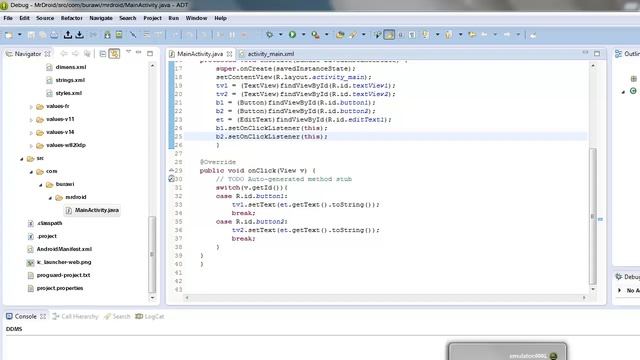
Task: Open the Refactor menu
Action: click(71, 18)
